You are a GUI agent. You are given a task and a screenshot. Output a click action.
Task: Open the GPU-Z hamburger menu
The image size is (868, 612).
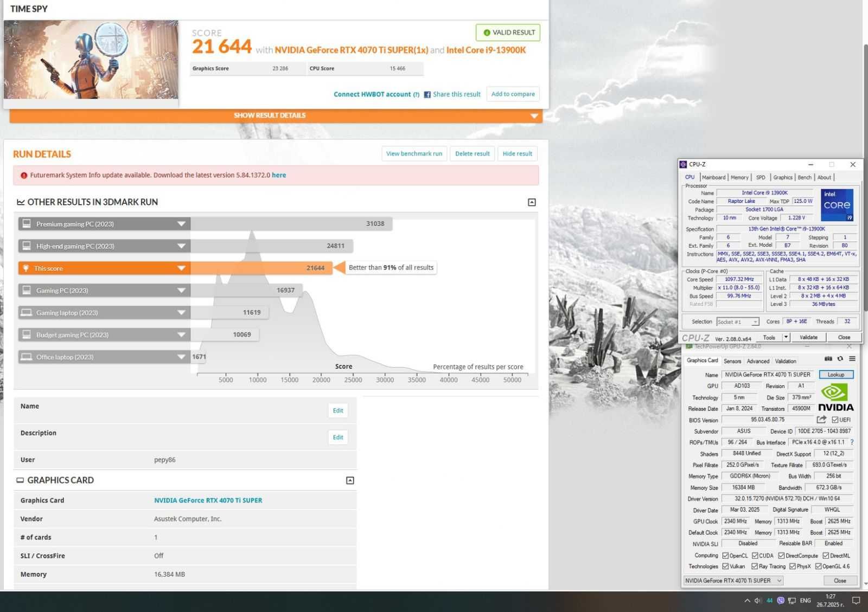[852, 359]
